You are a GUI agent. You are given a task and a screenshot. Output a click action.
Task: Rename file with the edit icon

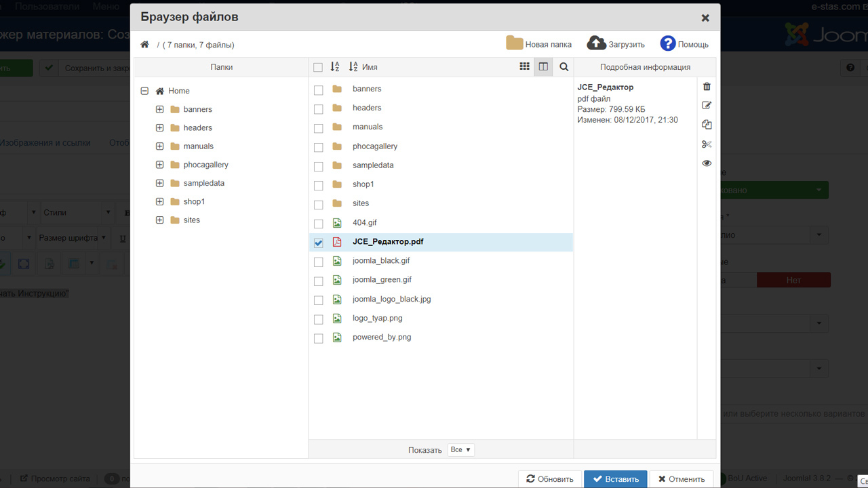[x=707, y=106]
